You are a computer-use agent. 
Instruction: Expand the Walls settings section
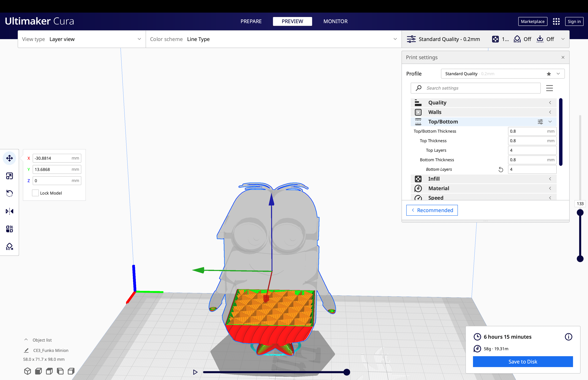click(x=483, y=112)
